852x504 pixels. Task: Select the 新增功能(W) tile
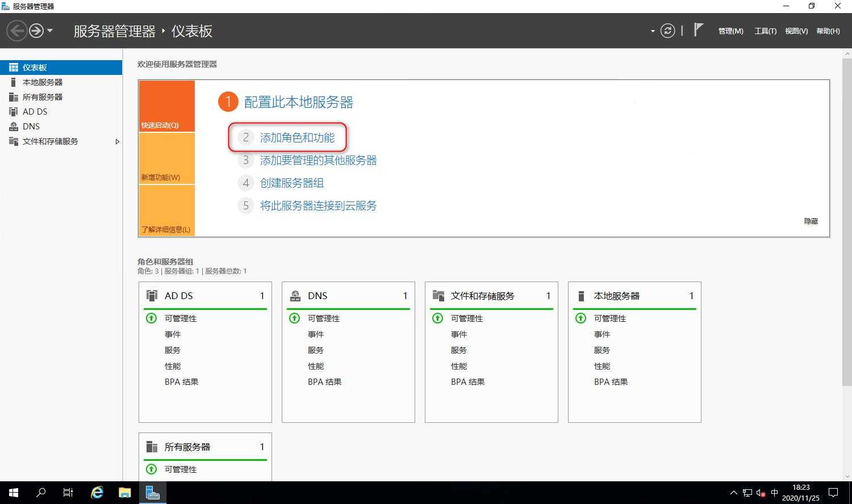tap(166, 158)
